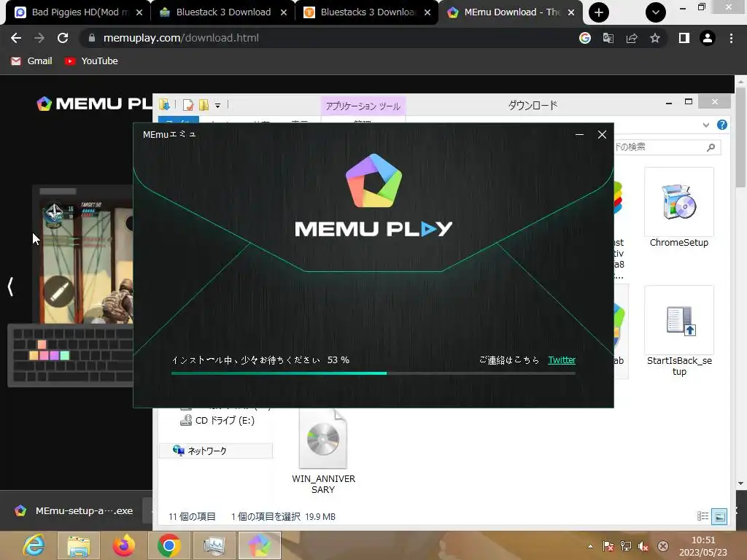Click the Twitter link in MEmu installer
Viewport: 747px width, 560px height.
pyautogui.click(x=562, y=360)
